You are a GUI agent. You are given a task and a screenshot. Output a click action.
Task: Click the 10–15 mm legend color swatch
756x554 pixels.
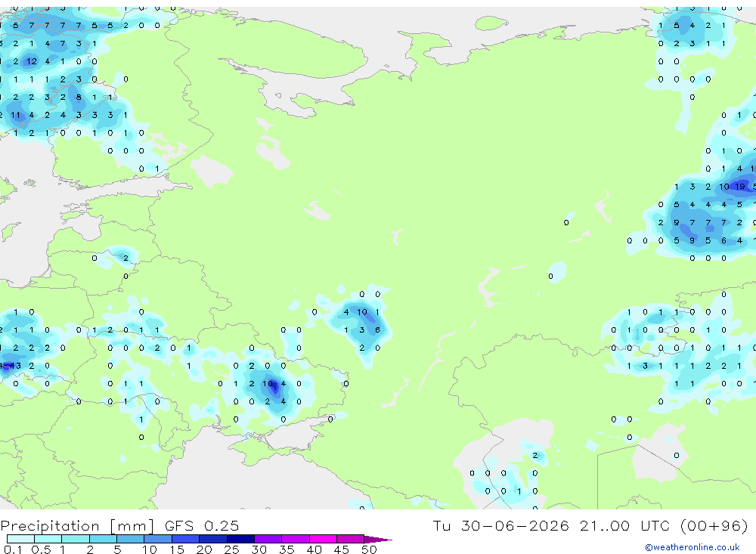(x=158, y=539)
